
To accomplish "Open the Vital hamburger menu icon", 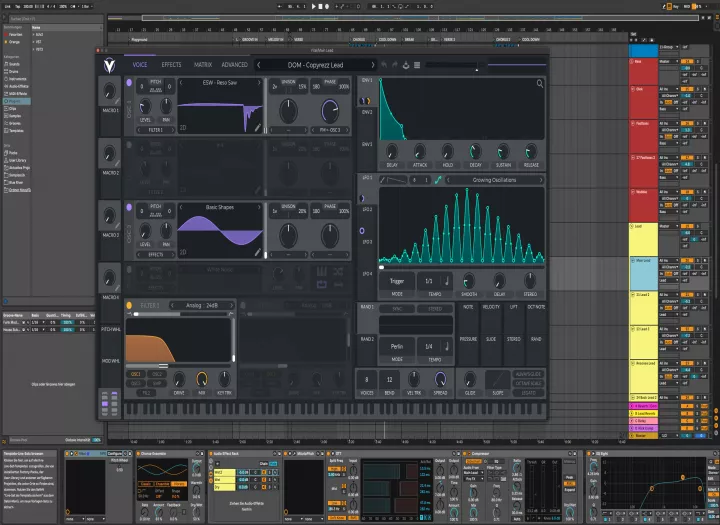I will [417, 65].
